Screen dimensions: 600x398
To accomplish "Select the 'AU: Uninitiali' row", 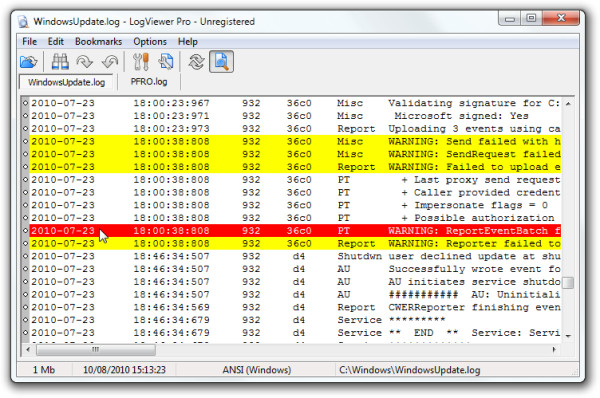I will [295, 295].
